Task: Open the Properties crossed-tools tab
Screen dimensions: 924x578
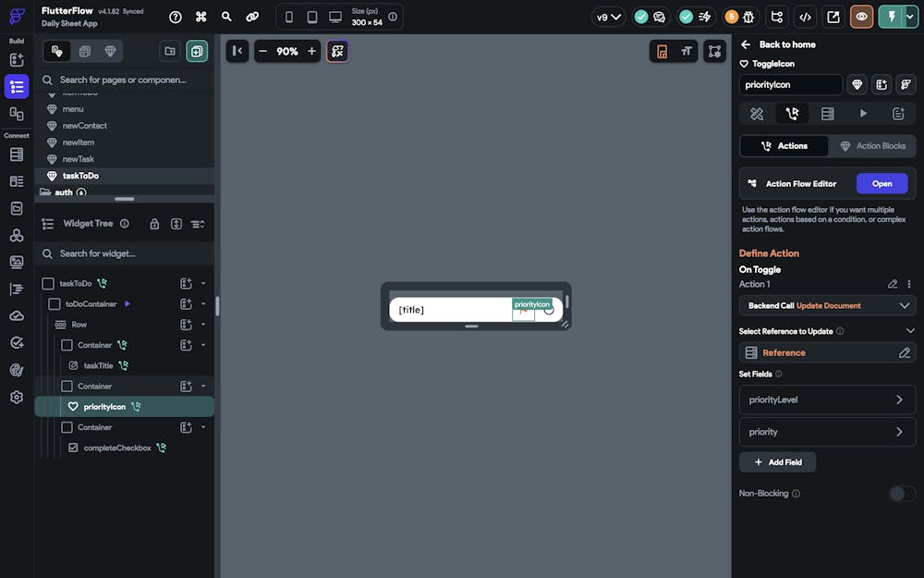Action: click(757, 114)
